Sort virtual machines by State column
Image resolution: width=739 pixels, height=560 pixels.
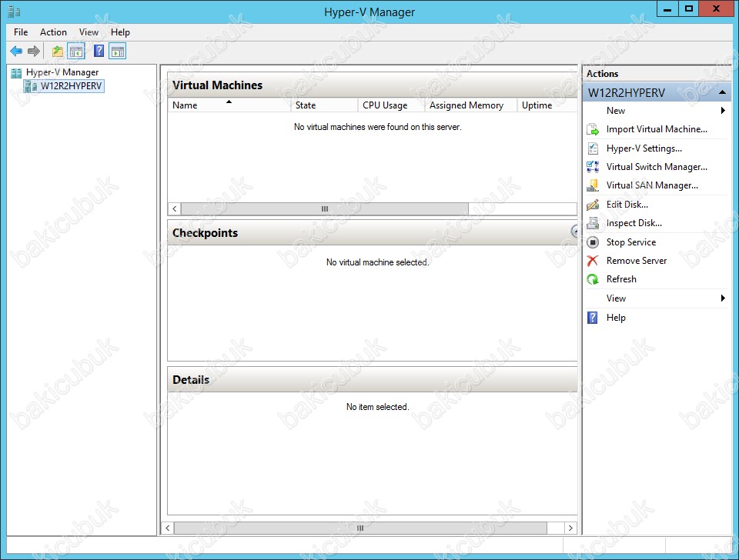click(x=324, y=105)
